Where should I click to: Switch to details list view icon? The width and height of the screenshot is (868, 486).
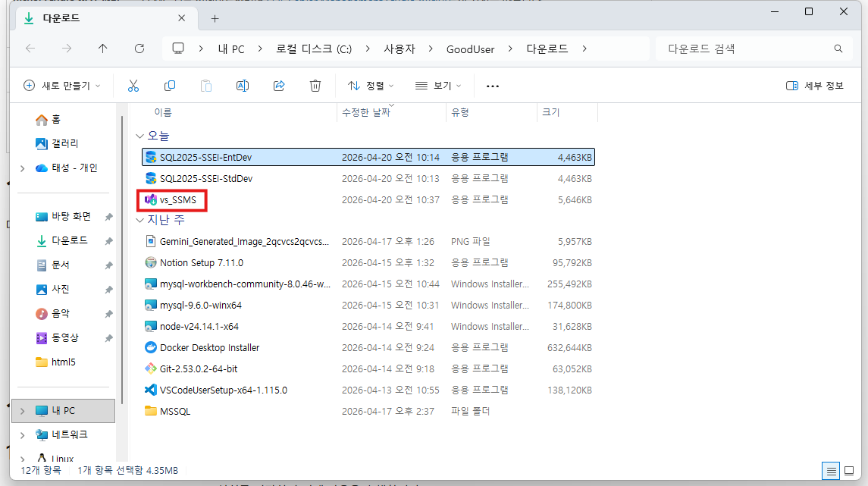(831, 471)
